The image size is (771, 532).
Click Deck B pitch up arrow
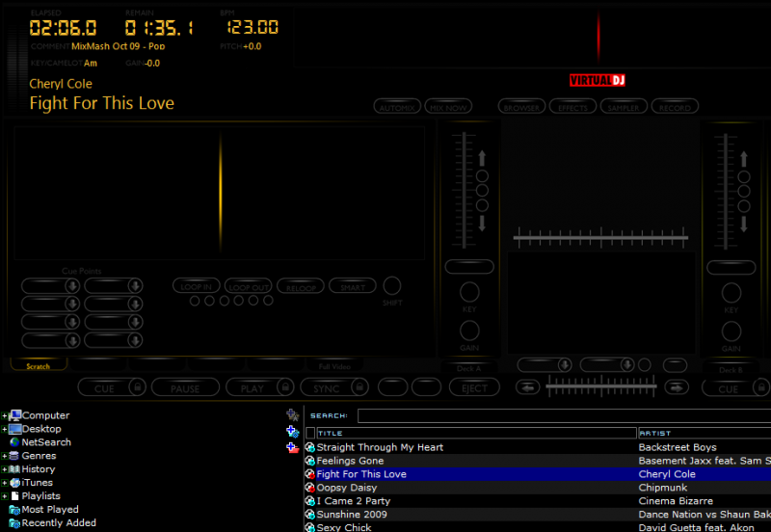(x=743, y=159)
